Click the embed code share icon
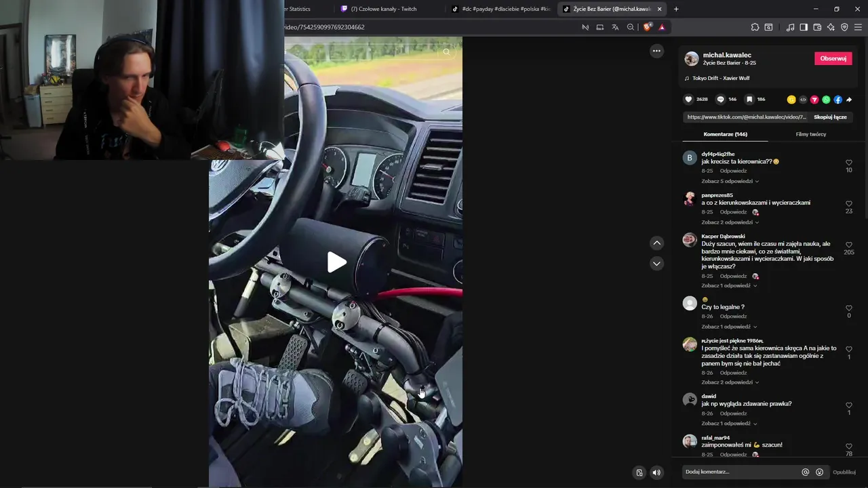 tap(803, 100)
